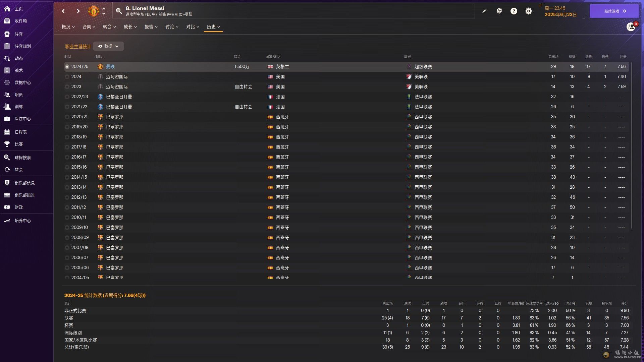Open 球探搜索 scouting search in sidebar
Image resolution: width=644 pixels, height=362 pixels.
(22, 158)
